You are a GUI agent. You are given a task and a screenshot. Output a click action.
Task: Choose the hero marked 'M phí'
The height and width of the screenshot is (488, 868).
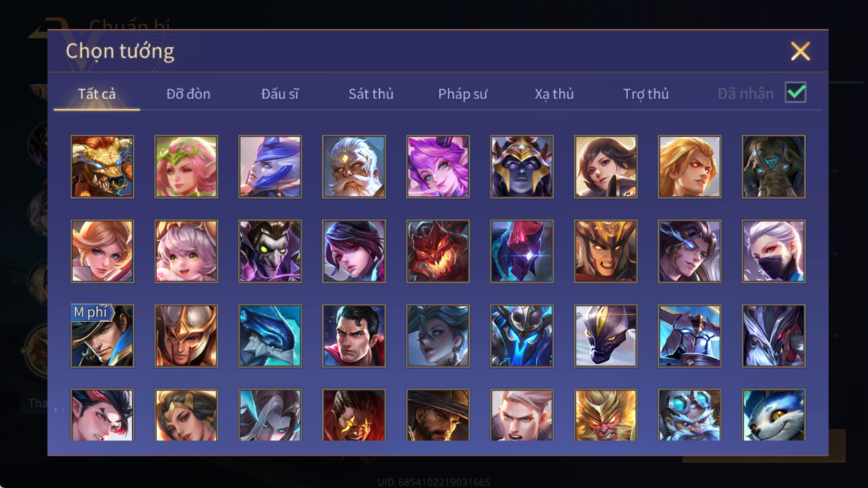coord(102,336)
